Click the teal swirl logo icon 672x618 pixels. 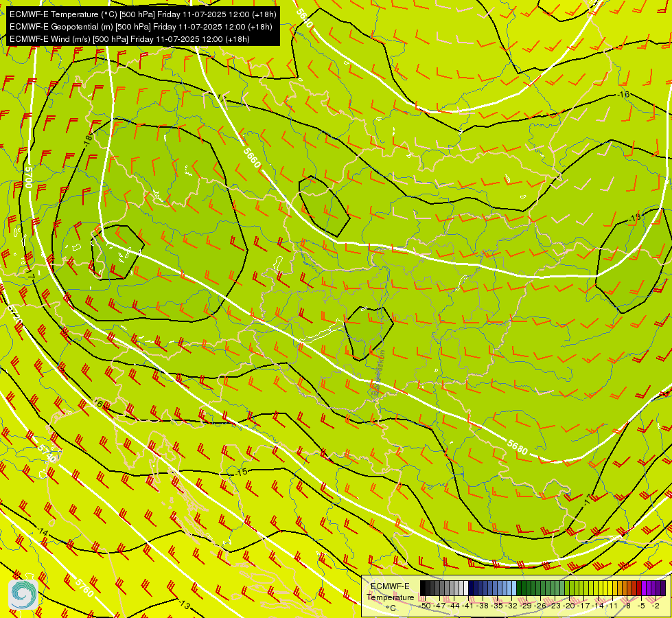(23, 595)
